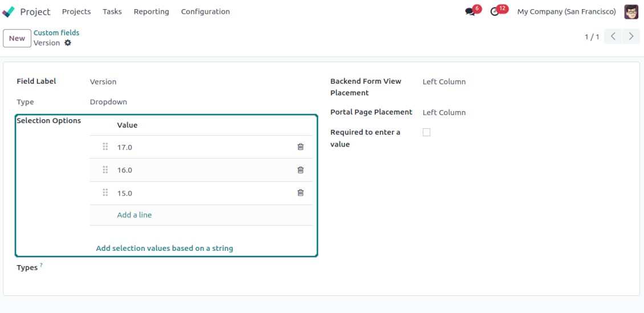Delete the 15.0 selection option
This screenshot has height=313, width=644.
300,193
